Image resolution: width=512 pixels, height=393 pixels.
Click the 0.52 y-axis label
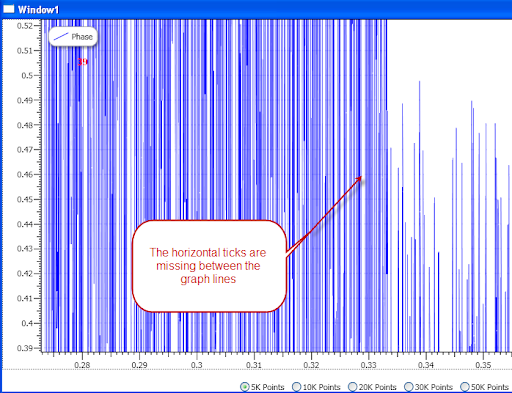(x=25, y=26)
